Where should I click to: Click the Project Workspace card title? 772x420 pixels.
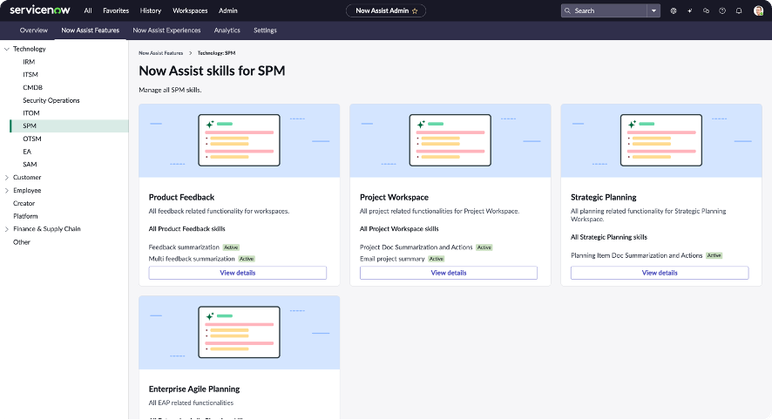click(394, 197)
